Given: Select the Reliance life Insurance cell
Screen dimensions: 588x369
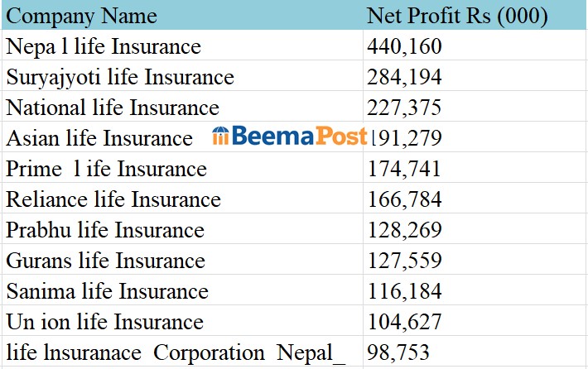Looking at the screenshot, I should [x=113, y=199].
